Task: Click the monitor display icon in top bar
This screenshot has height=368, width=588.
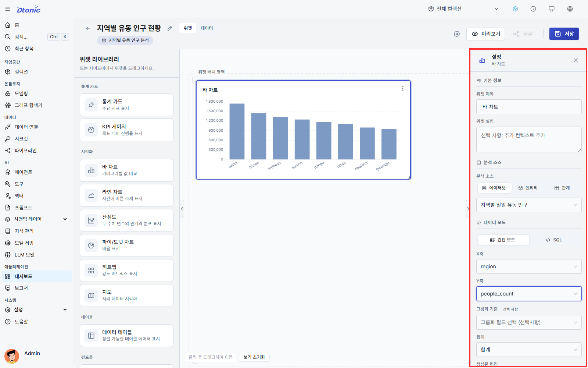Action: pyautogui.click(x=552, y=9)
